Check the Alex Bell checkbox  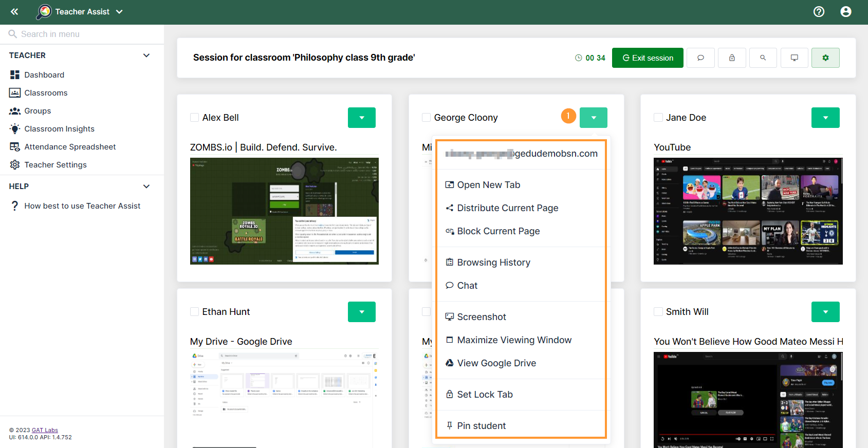click(x=195, y=118)
